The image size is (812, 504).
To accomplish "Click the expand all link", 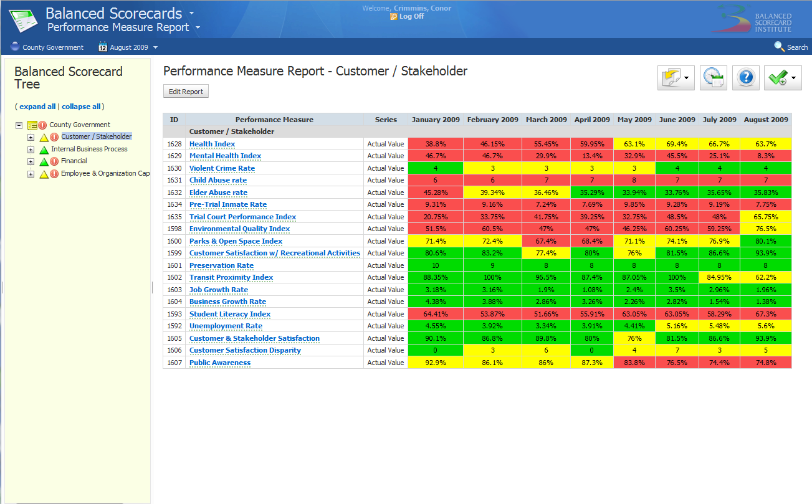I will point(37,107).
